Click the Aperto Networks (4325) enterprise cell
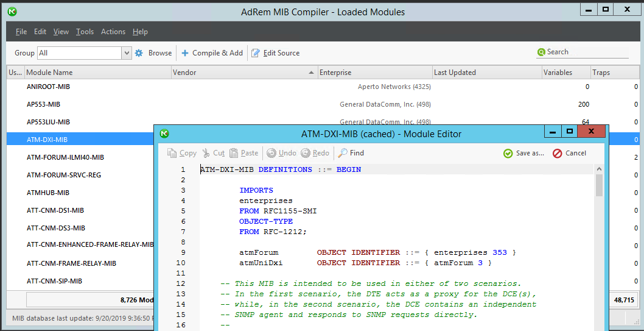644x331 pixels. pos(394,87)
